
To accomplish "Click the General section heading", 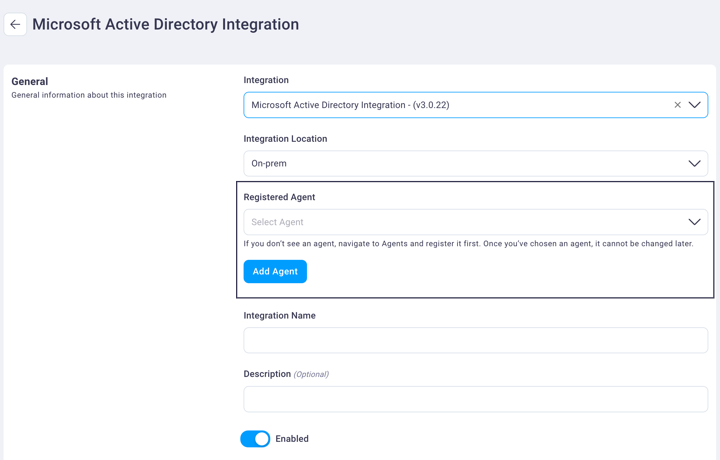I will 30,81.
